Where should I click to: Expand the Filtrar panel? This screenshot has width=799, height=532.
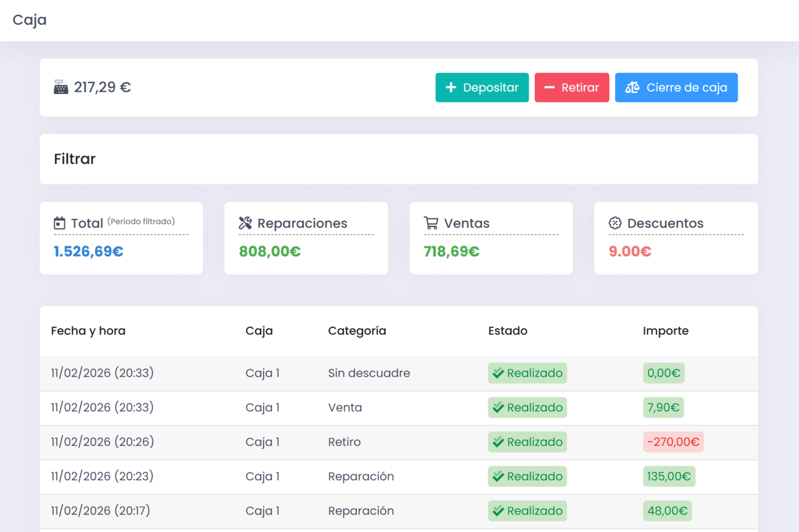pos(75,159)
